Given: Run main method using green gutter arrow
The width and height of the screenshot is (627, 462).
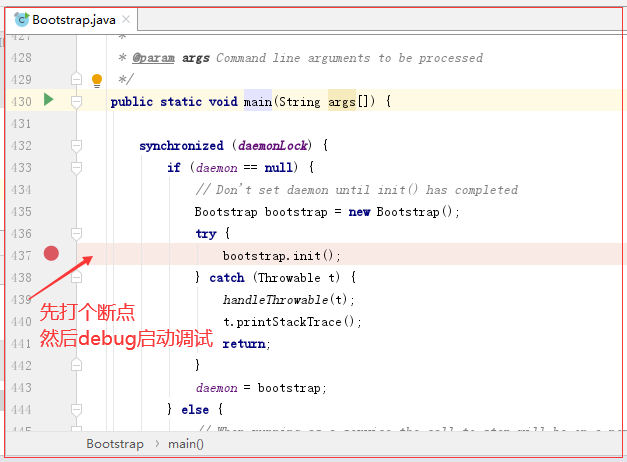Looking at the screenshot, I should (x=48, y=99).
